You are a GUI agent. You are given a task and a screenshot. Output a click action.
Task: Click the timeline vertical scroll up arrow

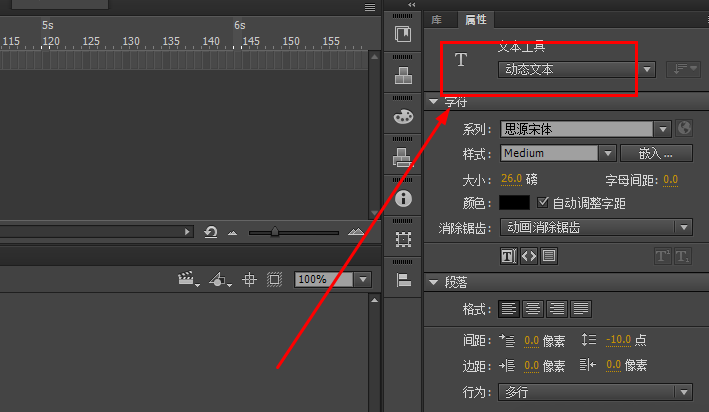pos(374,57)
